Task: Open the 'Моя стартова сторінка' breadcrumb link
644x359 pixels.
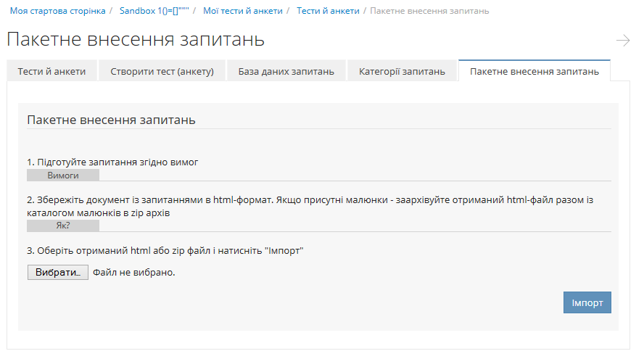Action: click(x=57, y=11)
